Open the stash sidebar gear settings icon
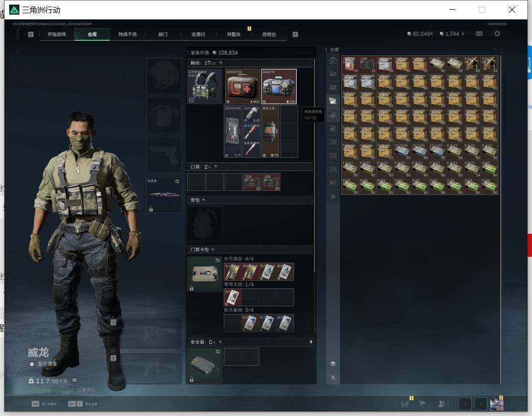 [333, 197]
